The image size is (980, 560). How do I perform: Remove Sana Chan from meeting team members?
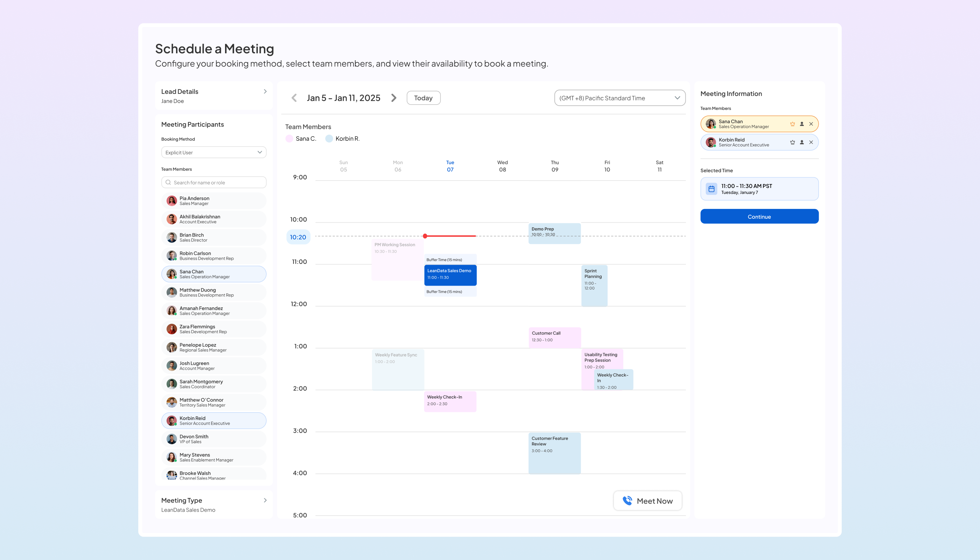pos(811,124)
